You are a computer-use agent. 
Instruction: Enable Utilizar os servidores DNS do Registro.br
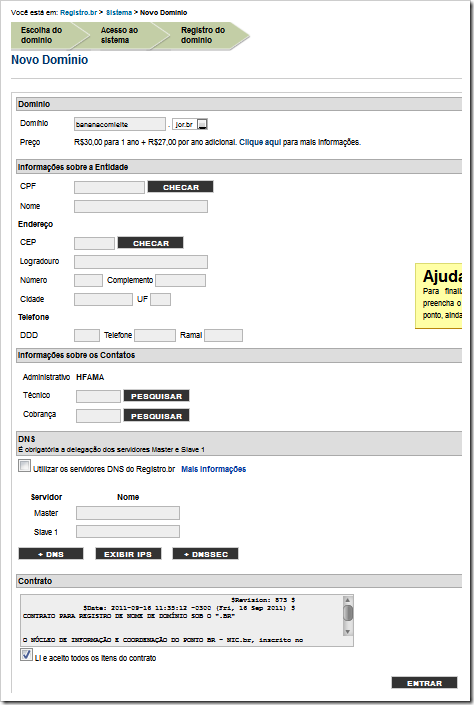25,466
